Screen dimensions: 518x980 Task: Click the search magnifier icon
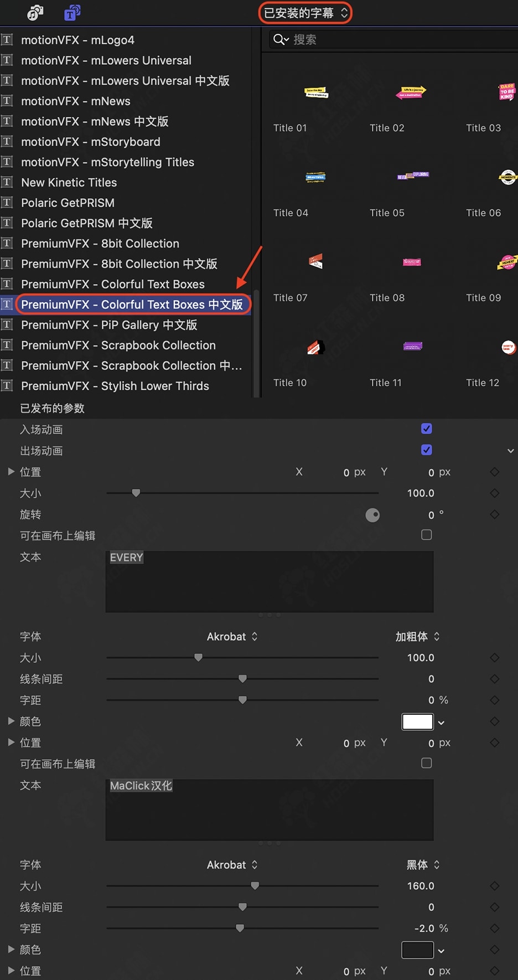(x=281, y=39)
